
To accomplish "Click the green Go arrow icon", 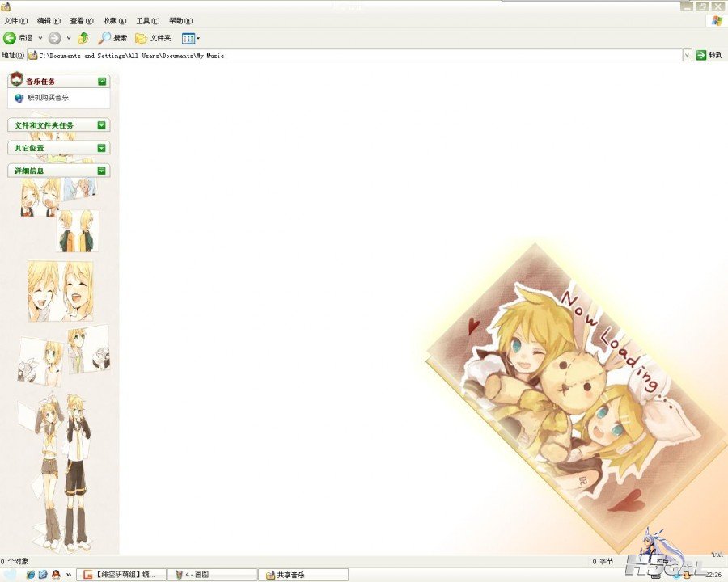I will (700, 55).
